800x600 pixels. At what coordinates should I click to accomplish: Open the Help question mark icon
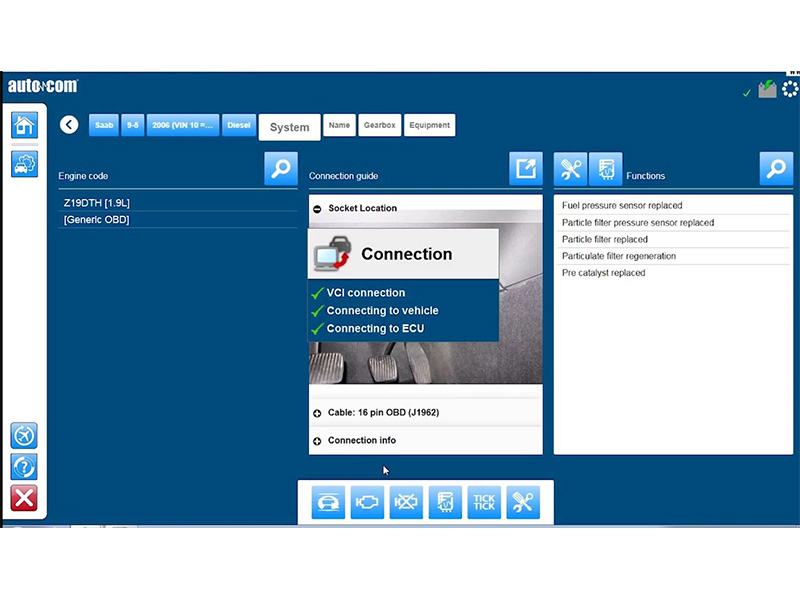coord(24,467)
